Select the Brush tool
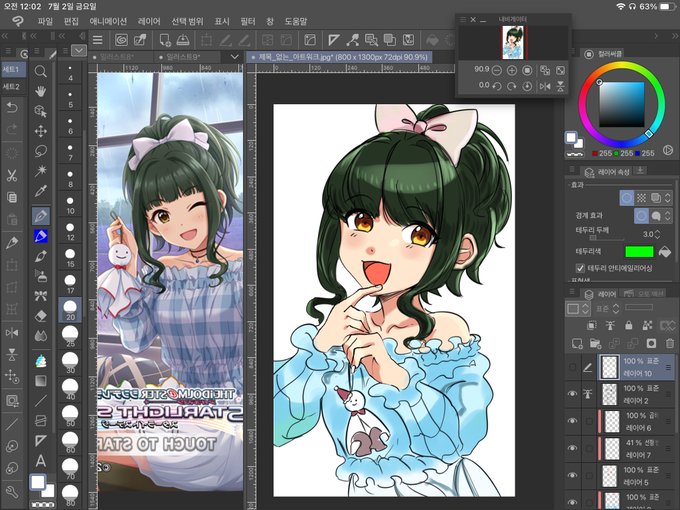The image size is (680, 510). click(40, 256)
